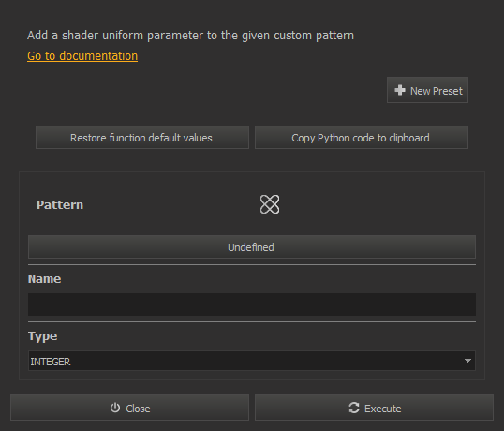Screen dimensions: 504x431
Task: Click the INTEGER value text
Action: point(51,362)
